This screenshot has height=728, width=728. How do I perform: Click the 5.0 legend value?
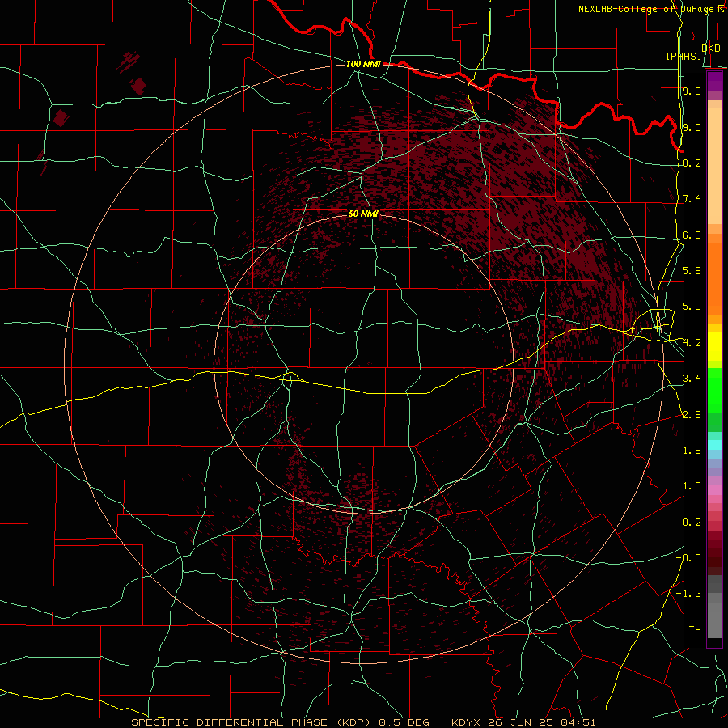692,307
